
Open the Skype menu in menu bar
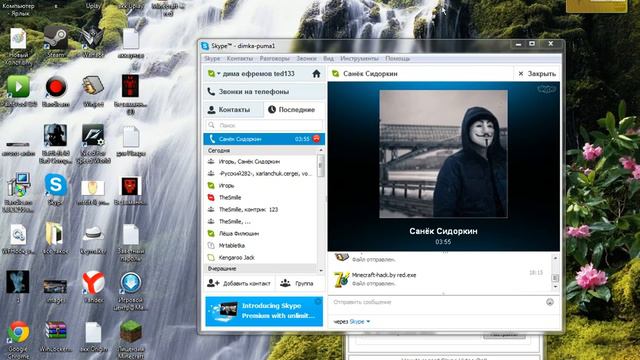[212, 59]
